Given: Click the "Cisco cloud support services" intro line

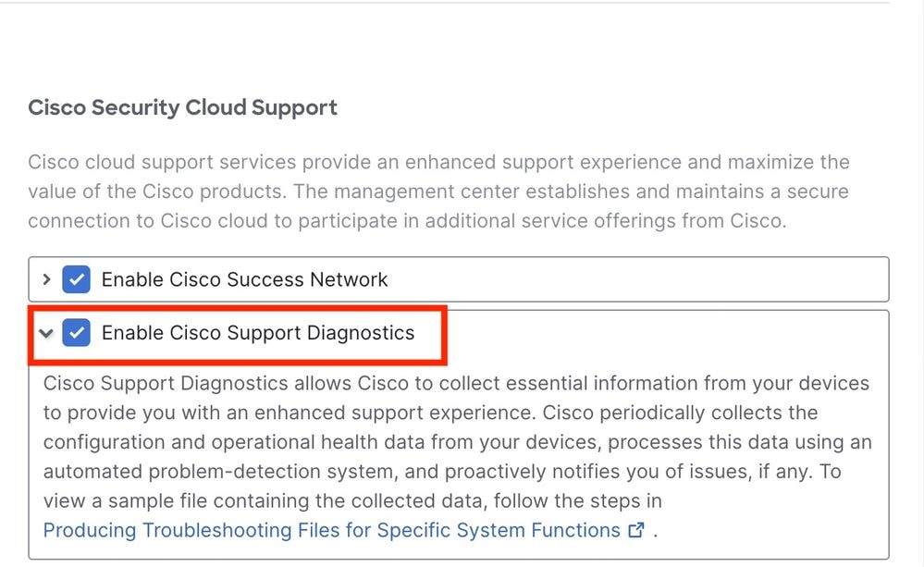Looking at the screenshot, I should point(166,163).
